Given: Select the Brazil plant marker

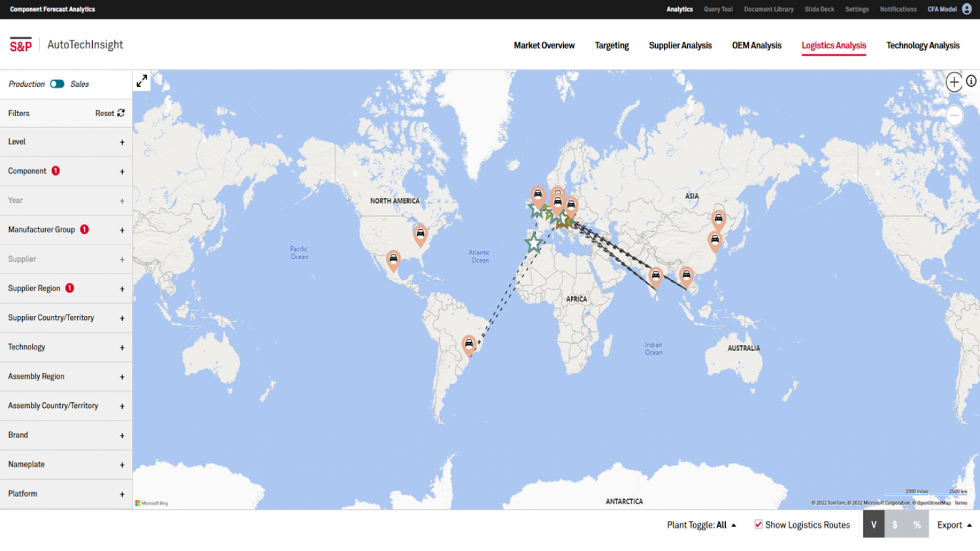Looking at the screenshot, I should click(468, 344).
